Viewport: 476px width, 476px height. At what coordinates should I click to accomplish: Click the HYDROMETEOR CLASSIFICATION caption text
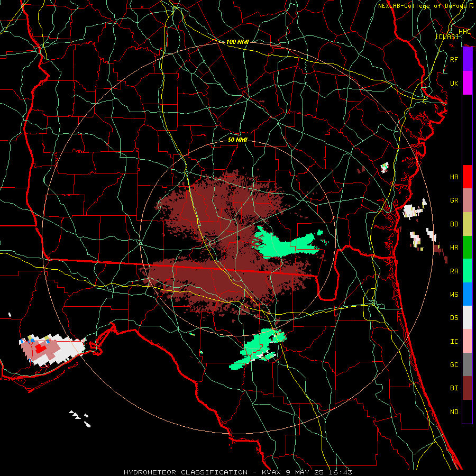pos(185,472)
